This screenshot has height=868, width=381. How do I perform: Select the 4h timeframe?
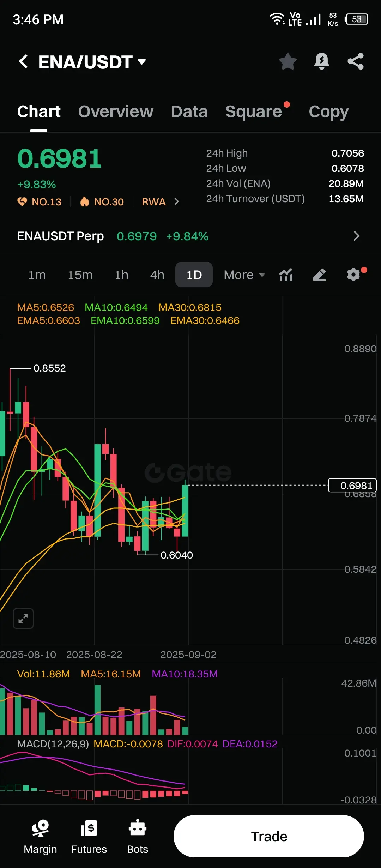click(x=157, y=275)
